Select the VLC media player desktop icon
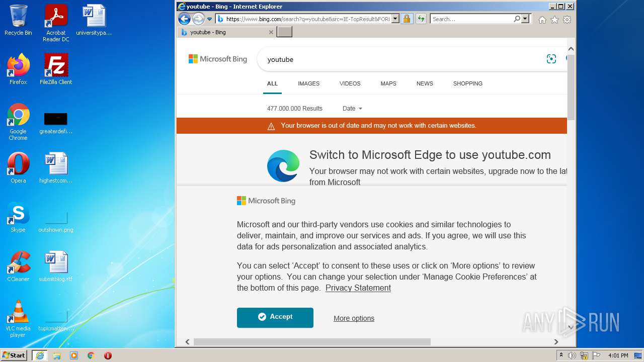 click(x=18, y=319)
